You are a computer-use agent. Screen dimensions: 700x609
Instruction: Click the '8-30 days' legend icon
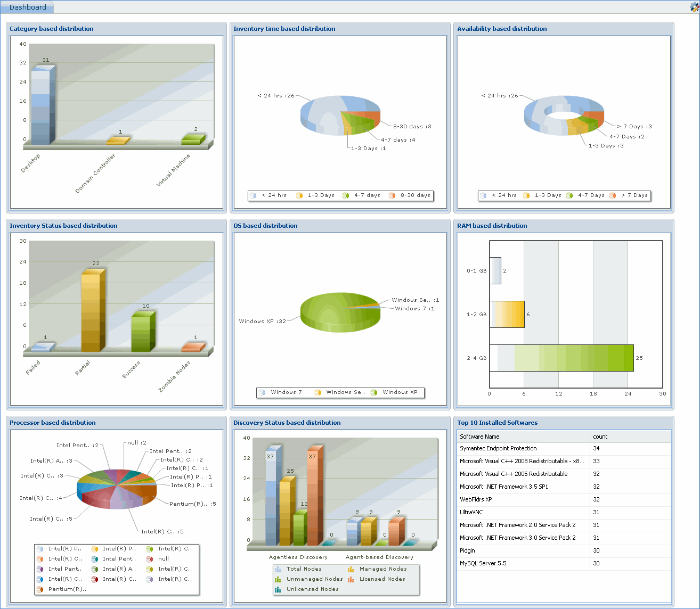point(392,195)
